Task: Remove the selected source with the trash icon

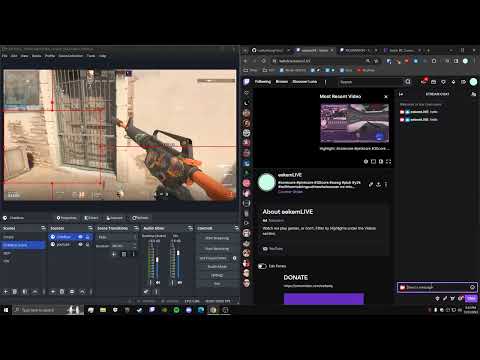Action: point(62,292)
